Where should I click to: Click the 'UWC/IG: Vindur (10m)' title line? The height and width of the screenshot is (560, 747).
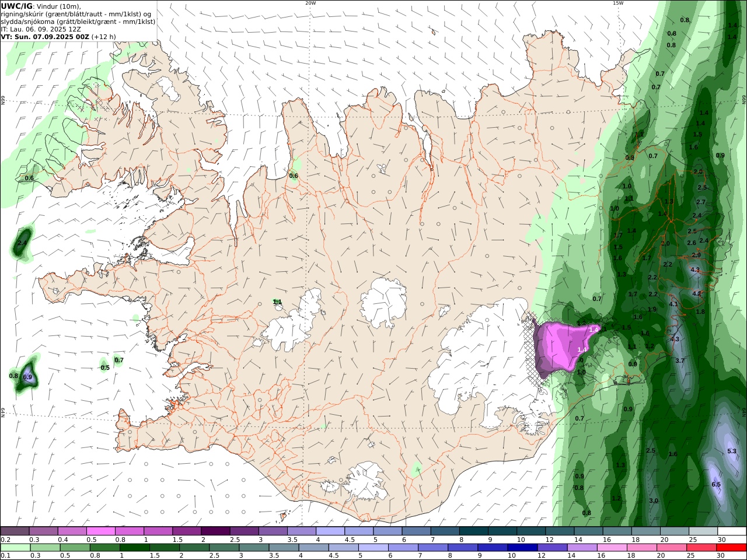[x=41, y=6]
